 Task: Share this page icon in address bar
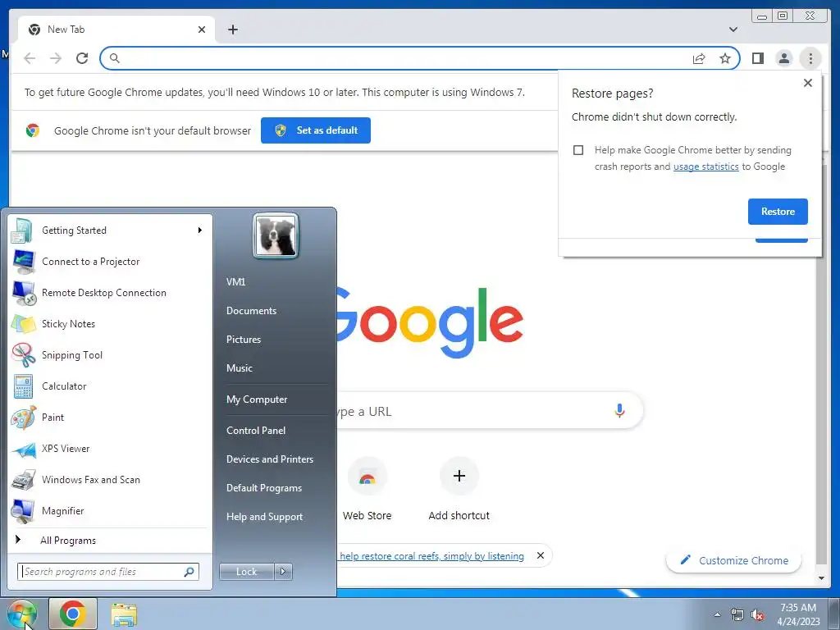(699, 58)
